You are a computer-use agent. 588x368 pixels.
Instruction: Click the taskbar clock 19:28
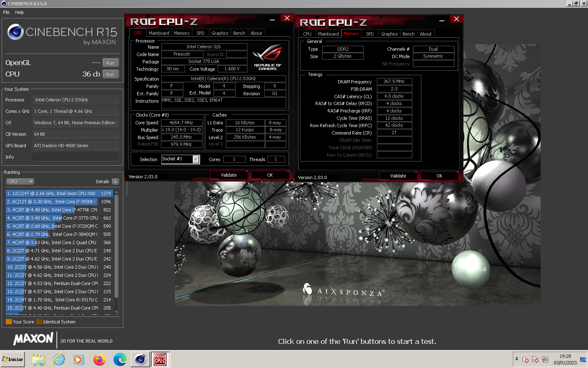point(565,357)
